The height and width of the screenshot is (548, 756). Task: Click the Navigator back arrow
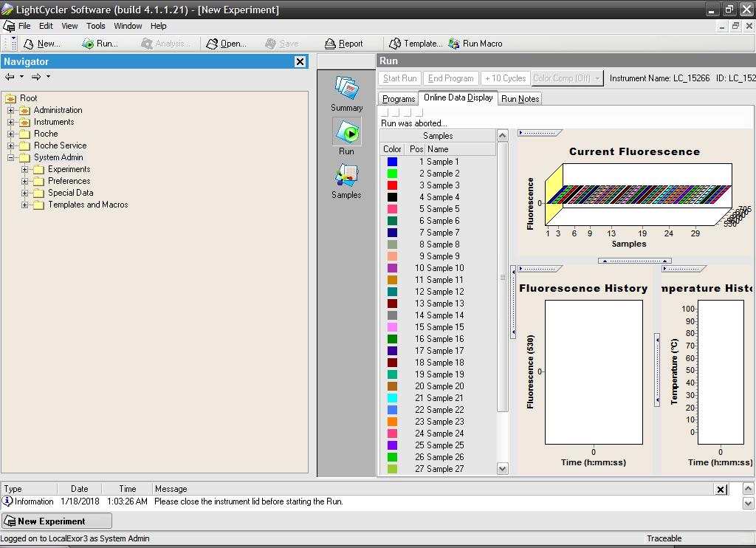pyautogui.click(x=10, y=77)
